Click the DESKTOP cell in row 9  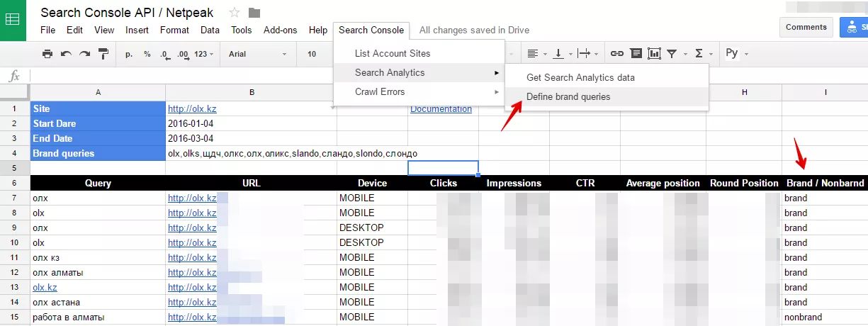click(372, 227)
